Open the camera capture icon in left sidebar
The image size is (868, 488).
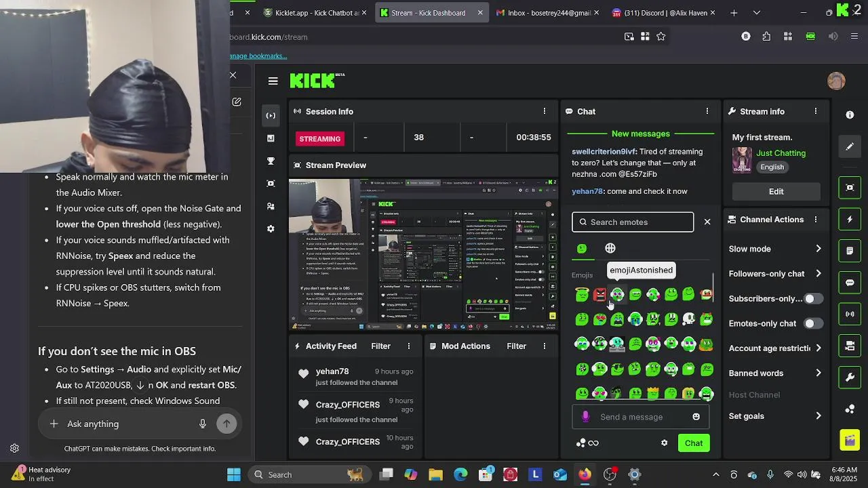coord(271,183)
